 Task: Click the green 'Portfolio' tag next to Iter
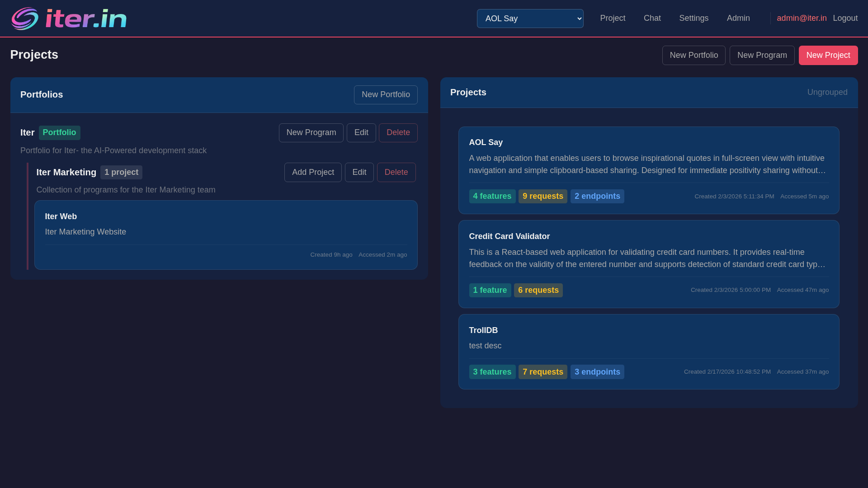pyautogui.click(x=59, y=132)
